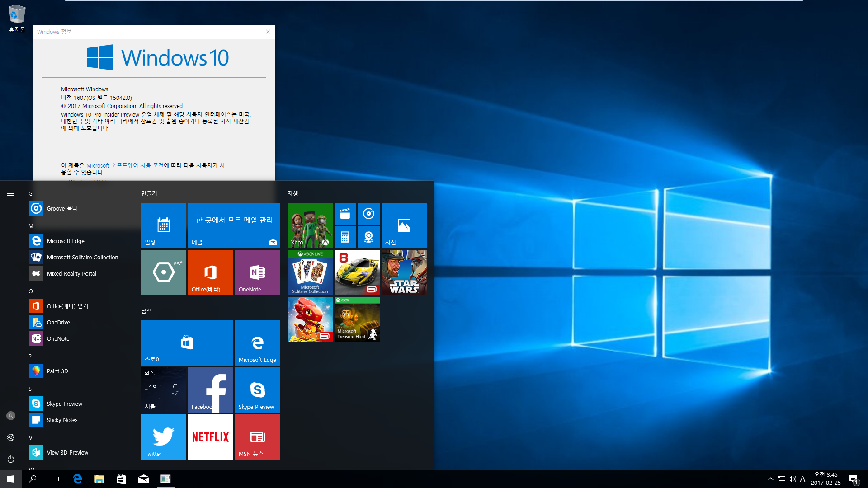Open the user account icon
The height and width of the screenshot is (488, 868).
(x=11, y=416)
